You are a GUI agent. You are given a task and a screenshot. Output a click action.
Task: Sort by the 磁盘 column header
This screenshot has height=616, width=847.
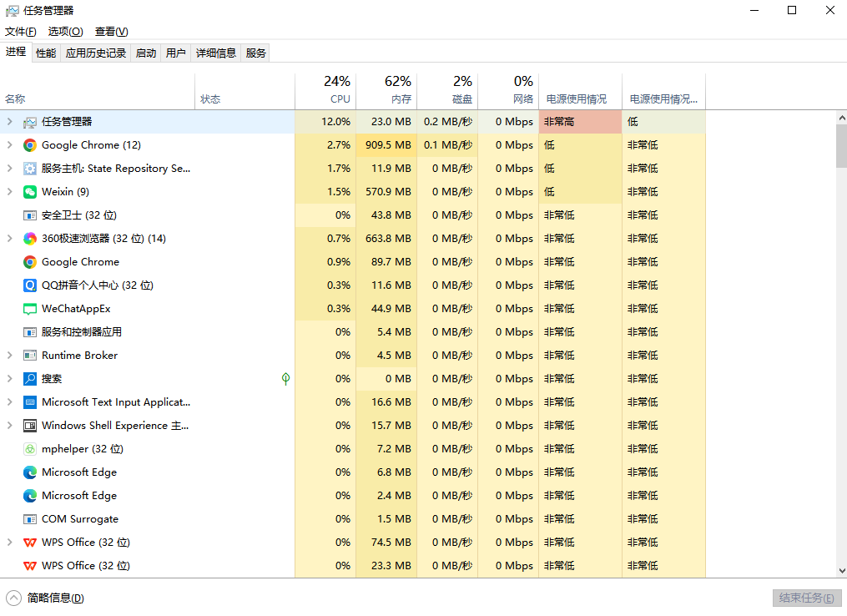point(448,91)
